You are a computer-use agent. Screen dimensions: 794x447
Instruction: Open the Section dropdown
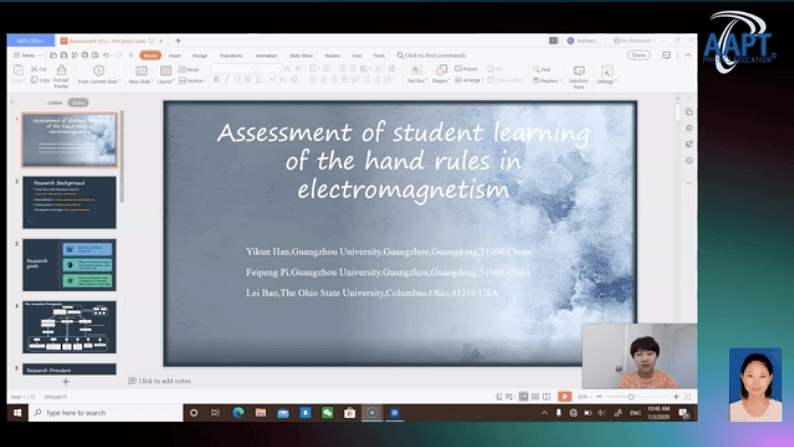coord(192,80)
